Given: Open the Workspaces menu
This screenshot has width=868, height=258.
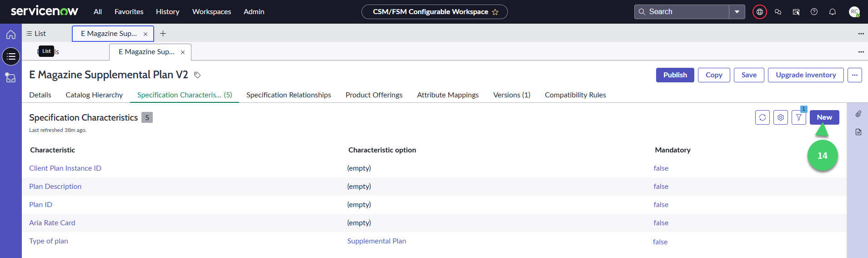Looking at the screenshot, I should coord(212,12).
